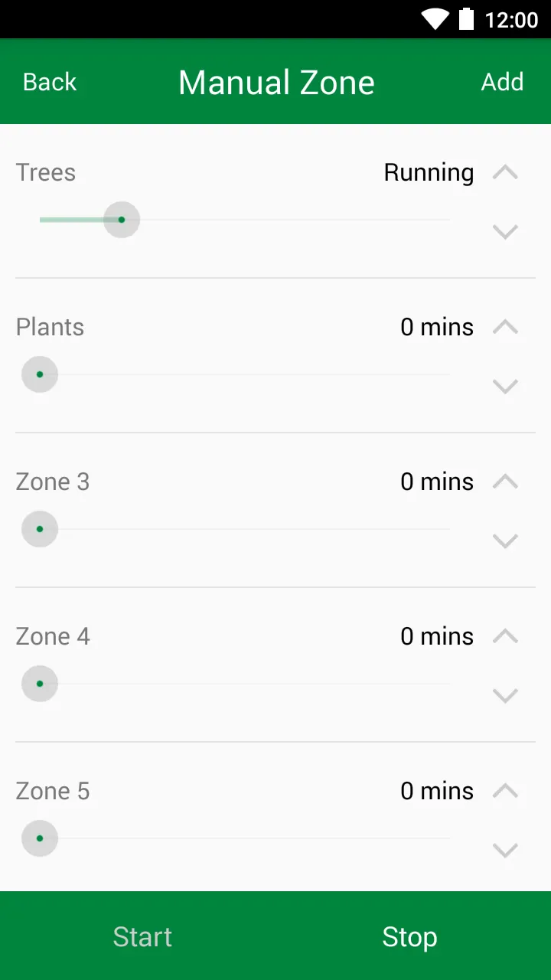Tap the Running status of Trees
Viewport: 551px width, 980px height.
coord(429,172)
